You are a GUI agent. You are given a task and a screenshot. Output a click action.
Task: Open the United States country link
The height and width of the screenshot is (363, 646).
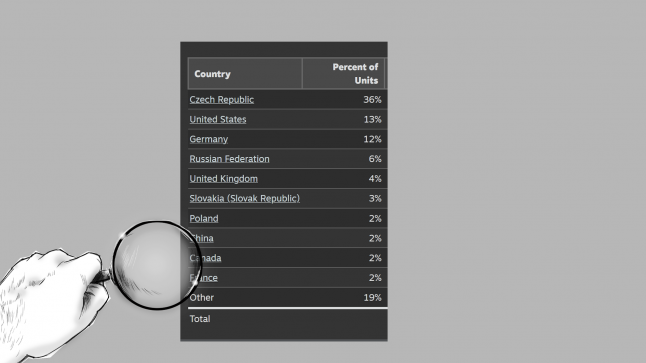tap(218, 119)
